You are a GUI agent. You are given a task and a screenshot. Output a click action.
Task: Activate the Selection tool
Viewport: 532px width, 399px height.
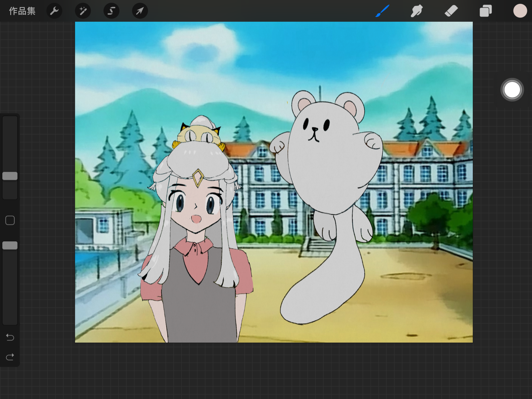[x=111, y=11]
